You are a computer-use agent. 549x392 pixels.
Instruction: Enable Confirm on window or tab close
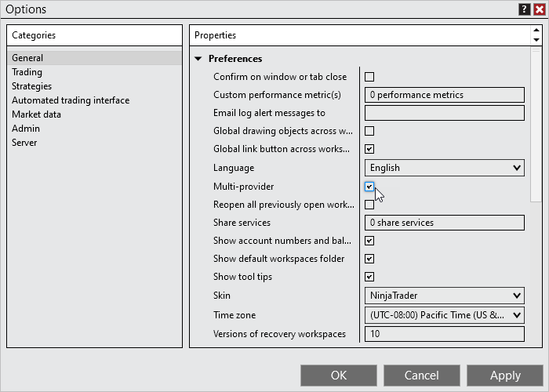point(369,77)
